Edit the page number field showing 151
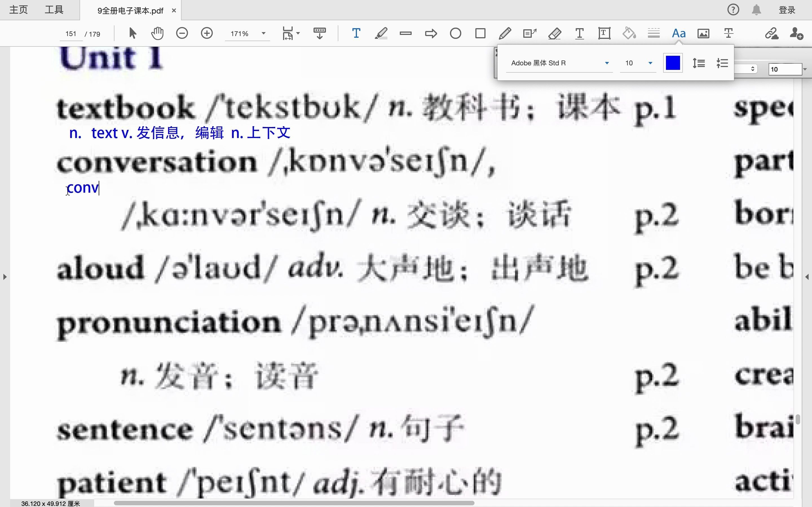Viewport: 812px width, 507px height. pos(71,33)
